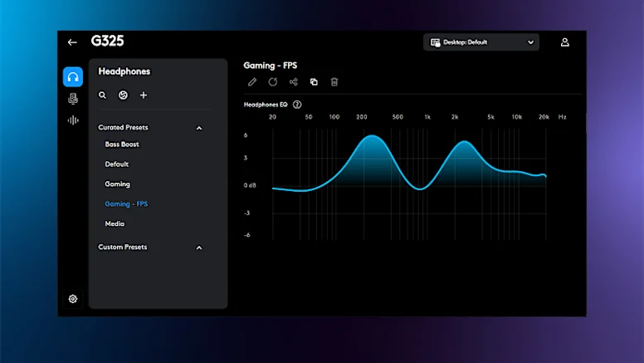Click the browse presets globe icon

(123, 96)
